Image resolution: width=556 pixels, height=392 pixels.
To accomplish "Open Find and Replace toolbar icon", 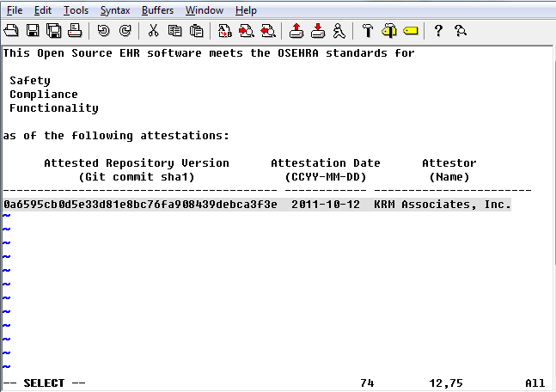I will coord(224,31).
